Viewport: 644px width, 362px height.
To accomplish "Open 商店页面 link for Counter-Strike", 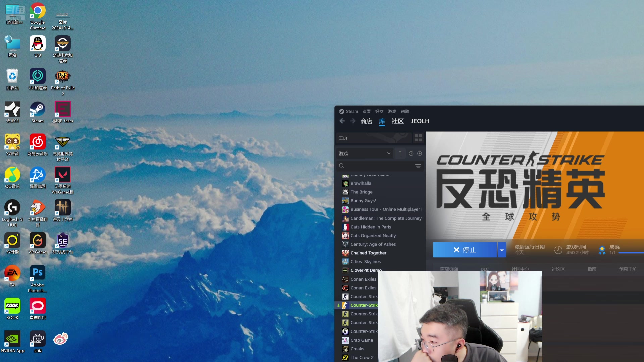I will point(449,269).
